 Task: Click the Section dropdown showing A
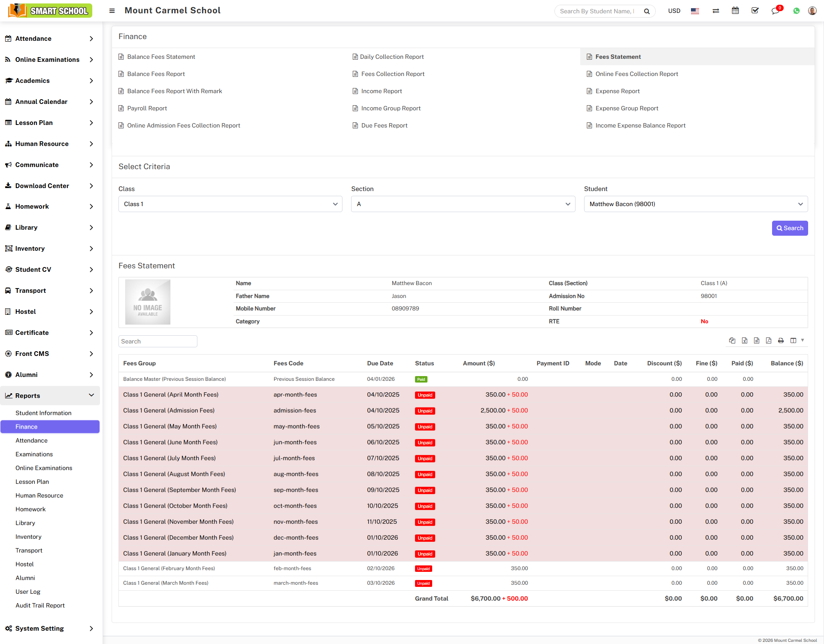click(463, 204)
